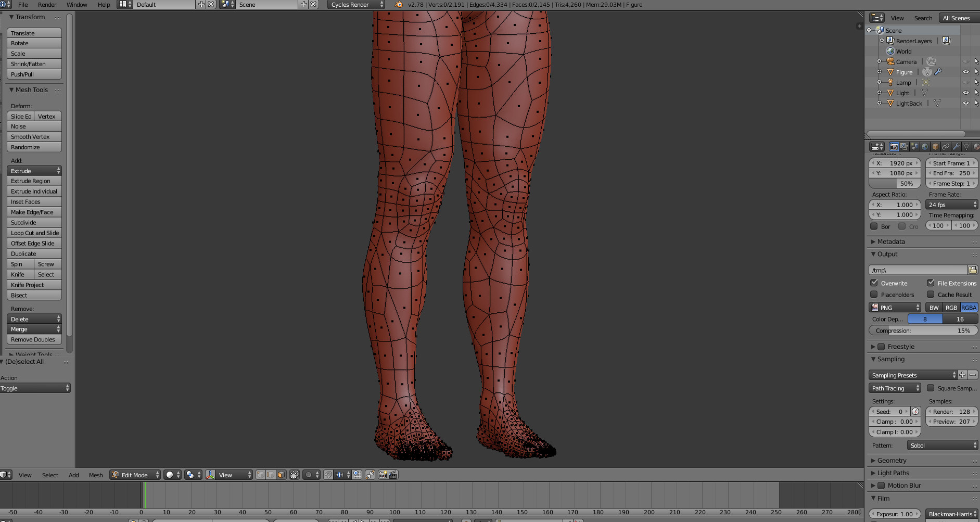Click the Remove Doubles button
Screen dimensions: 980x522
[x=34, y=340]
